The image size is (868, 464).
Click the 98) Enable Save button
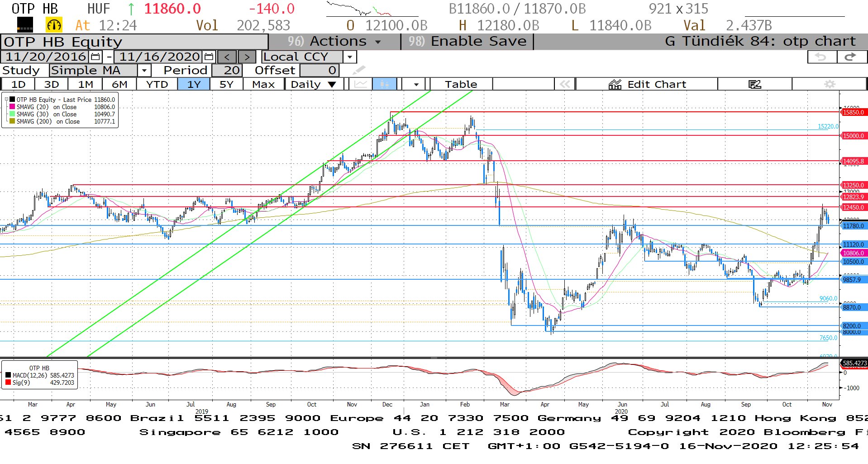point(467,41)
